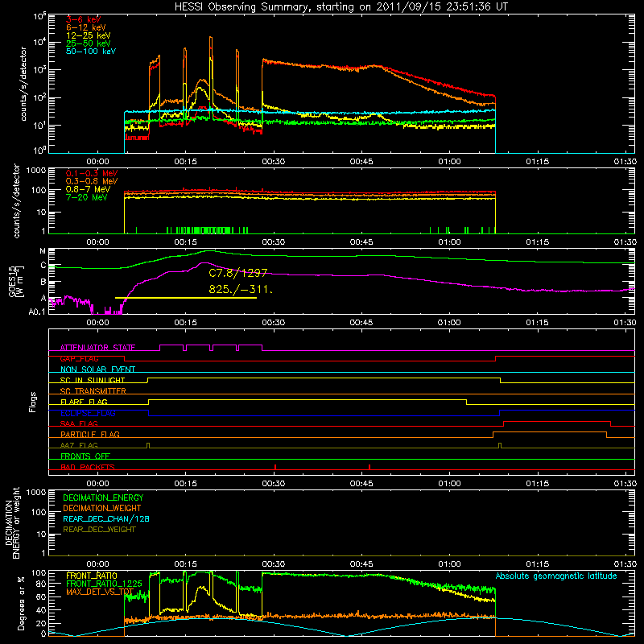
Task: Click the 825./-311. flare position text
Action: click(x=241, y=290)
